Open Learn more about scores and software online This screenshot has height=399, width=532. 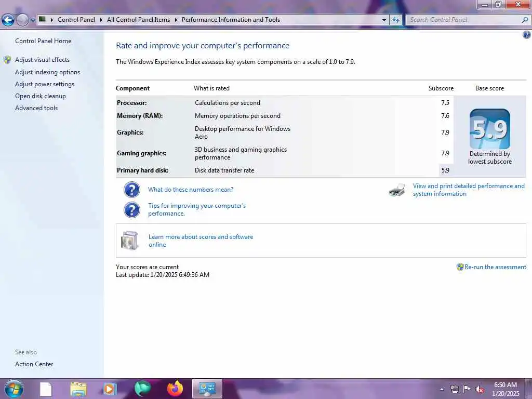[201, 241]
